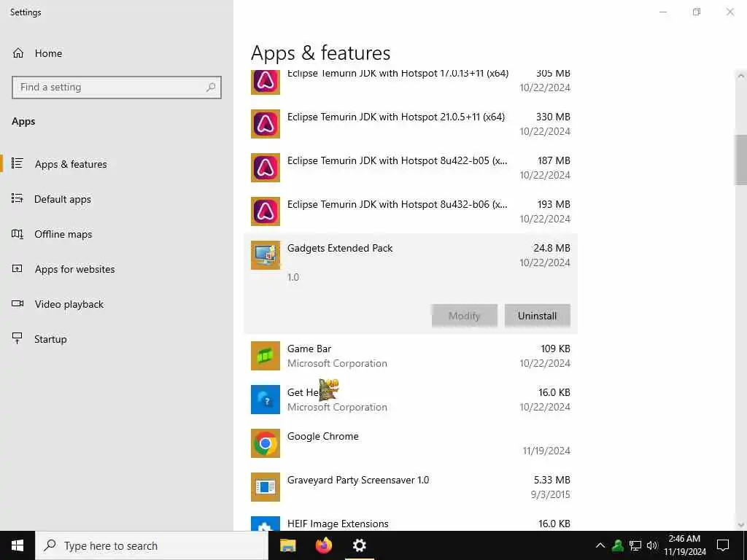Click the Startup sidebar icon
This screenshot has height=560, width=747.
pos(18,338)
